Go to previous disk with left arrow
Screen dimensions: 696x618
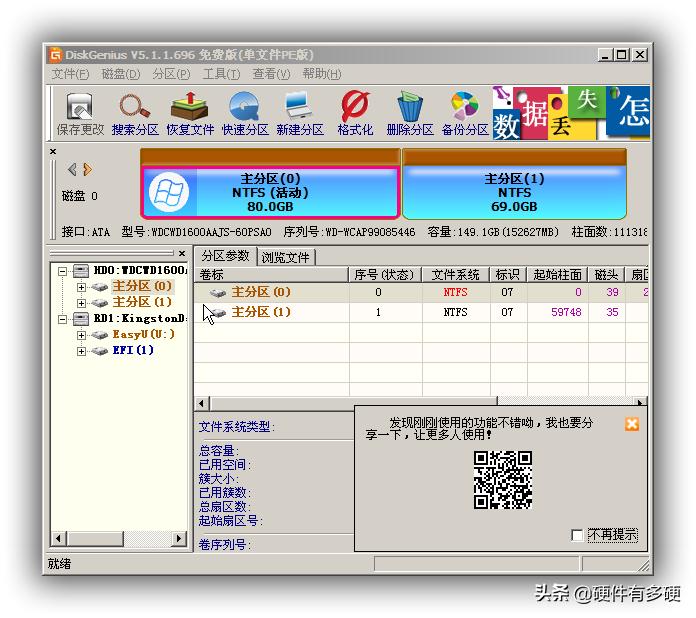pos(72,169)
